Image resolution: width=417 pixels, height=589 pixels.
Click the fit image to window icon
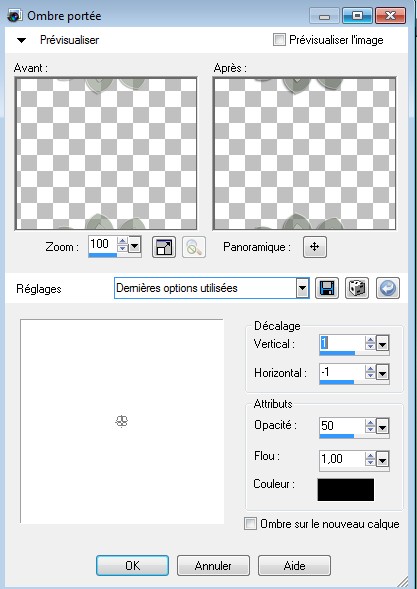tap(164, 247)
